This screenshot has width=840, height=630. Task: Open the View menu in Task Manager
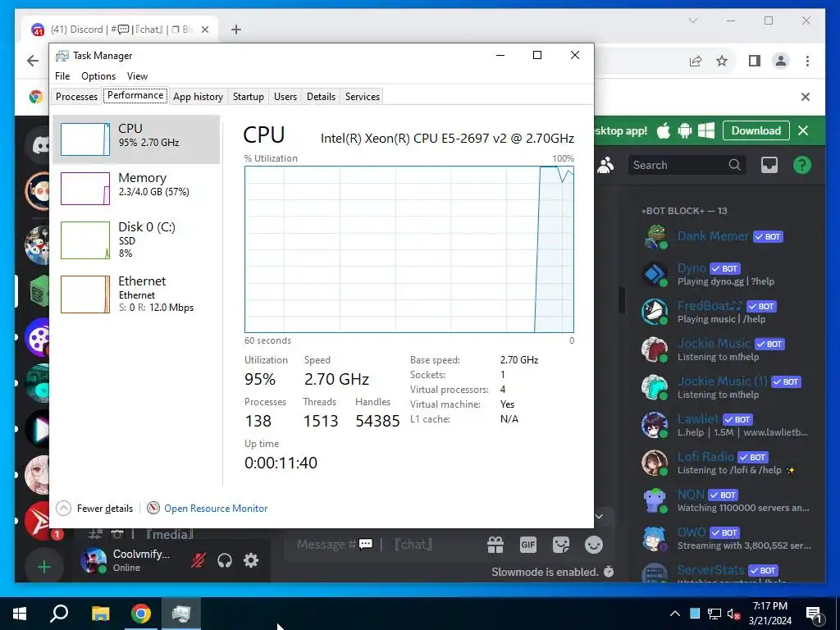(x=137, y=76)
